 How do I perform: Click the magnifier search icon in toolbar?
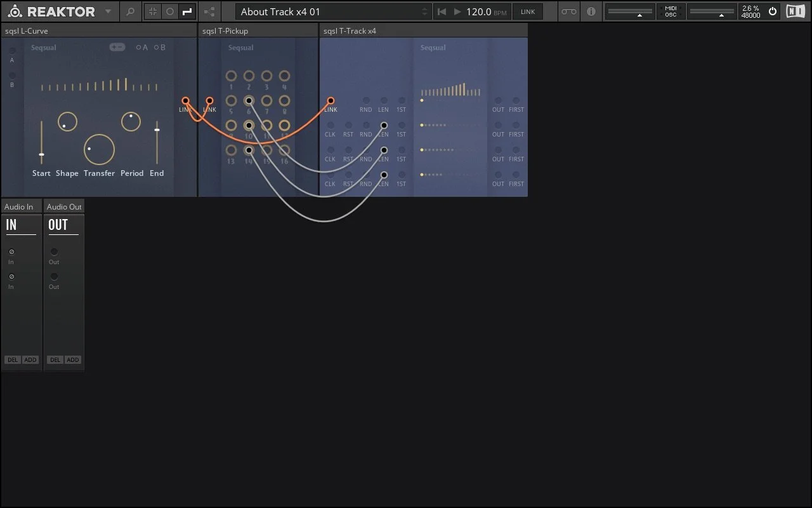130,11
